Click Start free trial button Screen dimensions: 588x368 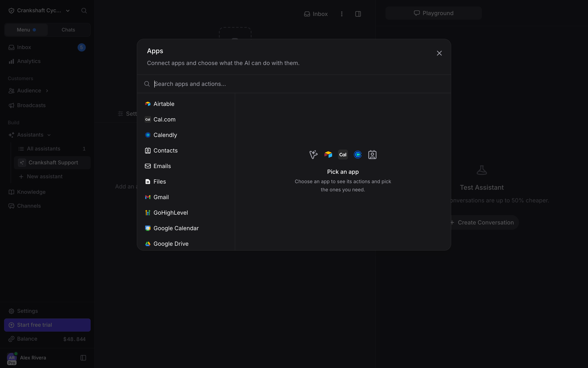(47, 325)
